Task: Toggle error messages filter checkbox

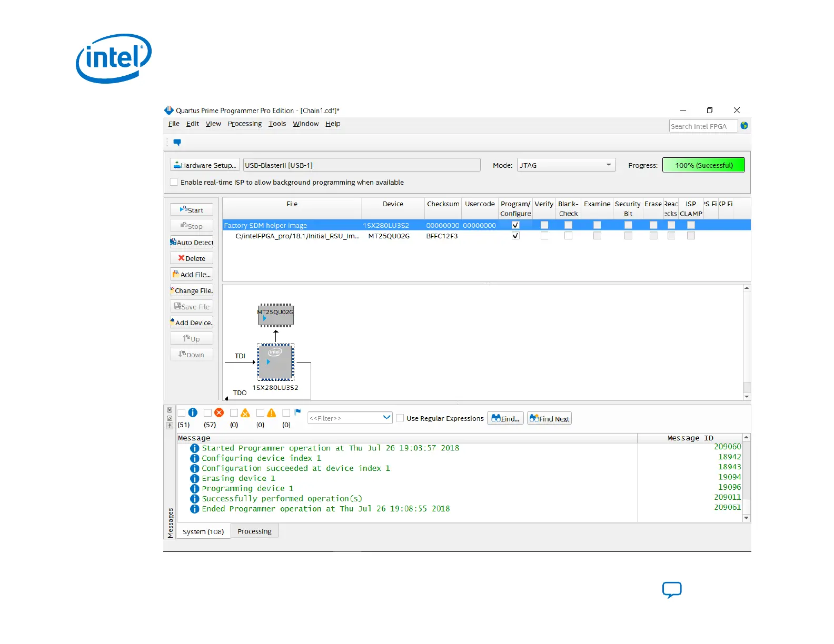Action: [x=207, y=412]
